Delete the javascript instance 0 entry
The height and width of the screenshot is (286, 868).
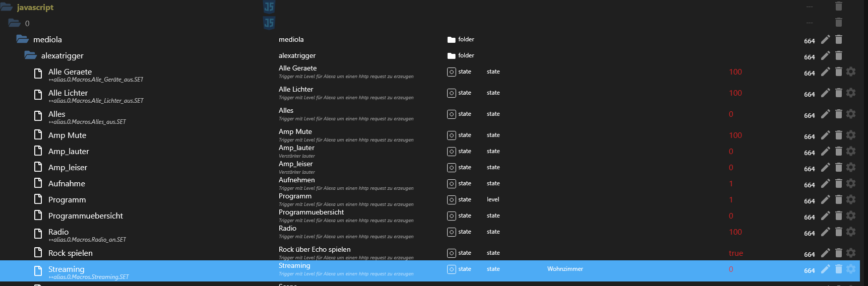[839, 22]
